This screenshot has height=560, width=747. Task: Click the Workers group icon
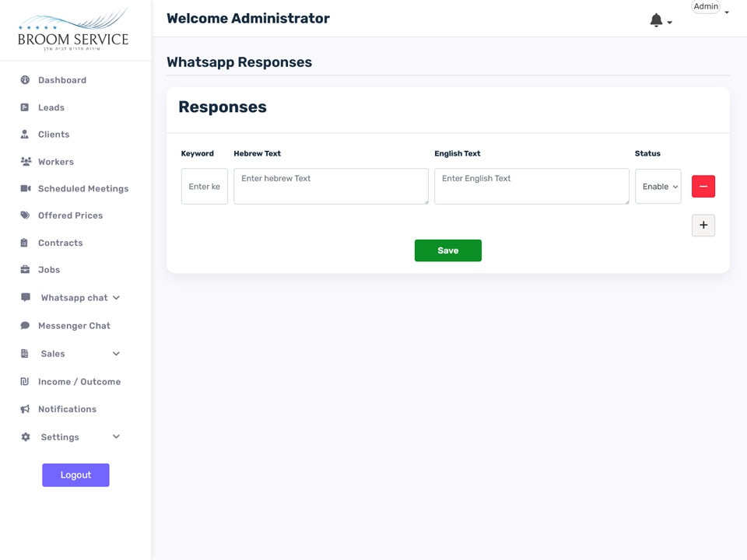click(26, 162)
